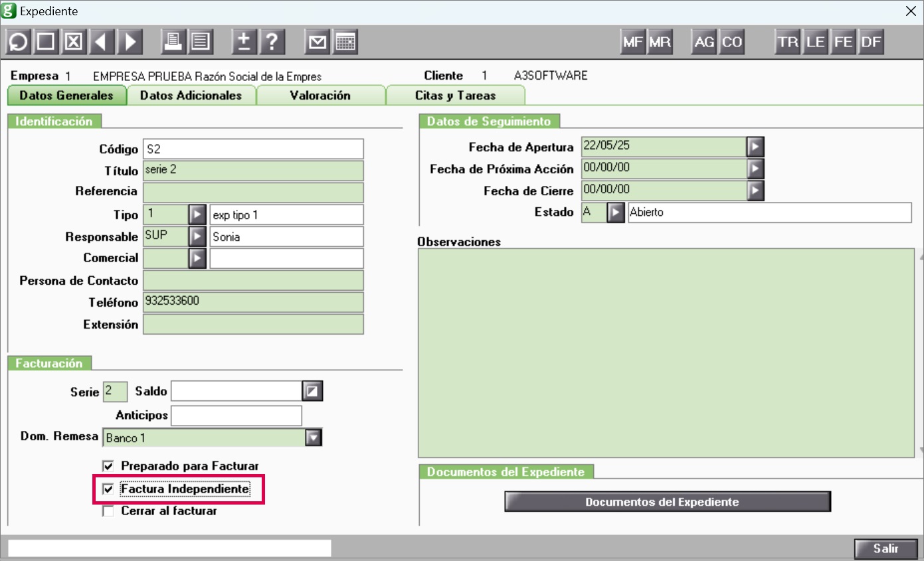Click the circular refresh arrow toolbar icon
924x561 pixels.
[x=19, y=42]
